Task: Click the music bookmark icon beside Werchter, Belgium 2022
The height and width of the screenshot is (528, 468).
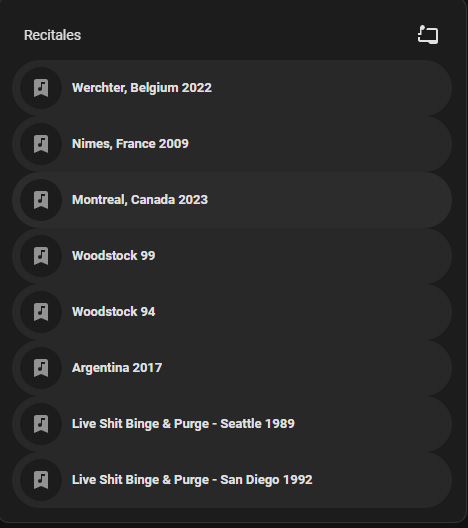Action: (41, 88)
